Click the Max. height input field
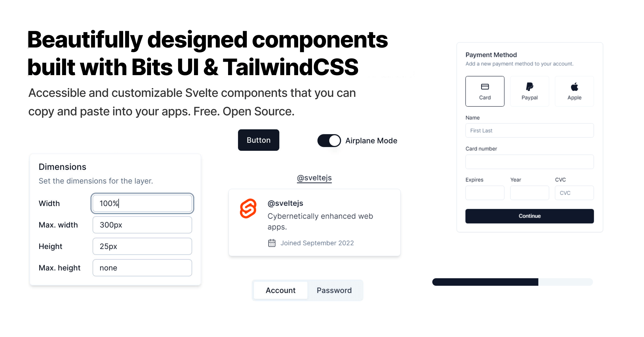This screenshot has width=644, height=337. [142, 268]
